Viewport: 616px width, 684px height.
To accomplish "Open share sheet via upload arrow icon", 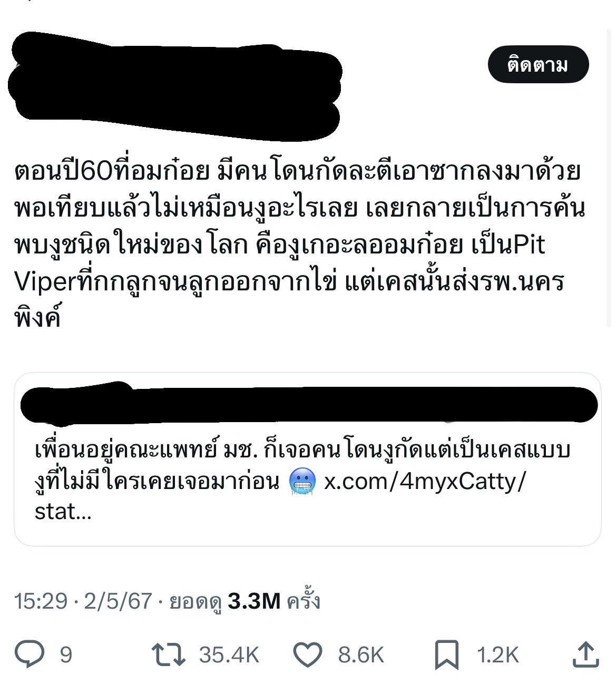I will 585,654.
